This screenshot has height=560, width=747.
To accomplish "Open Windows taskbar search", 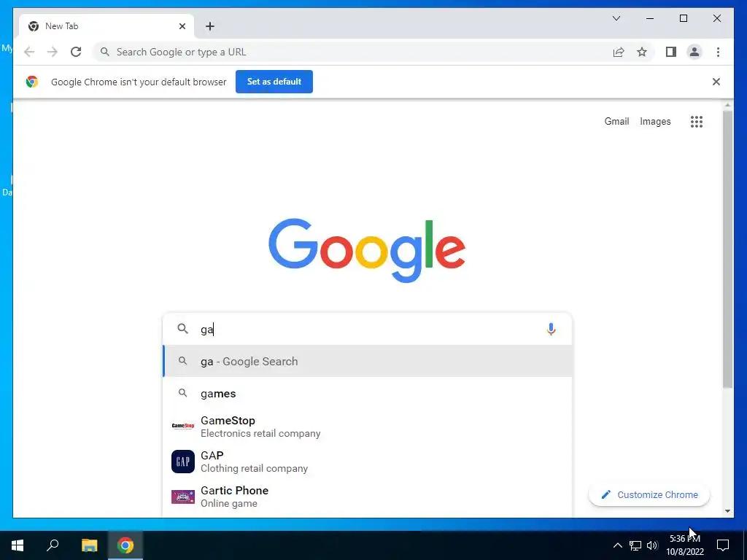I will [x=53, y=545].
